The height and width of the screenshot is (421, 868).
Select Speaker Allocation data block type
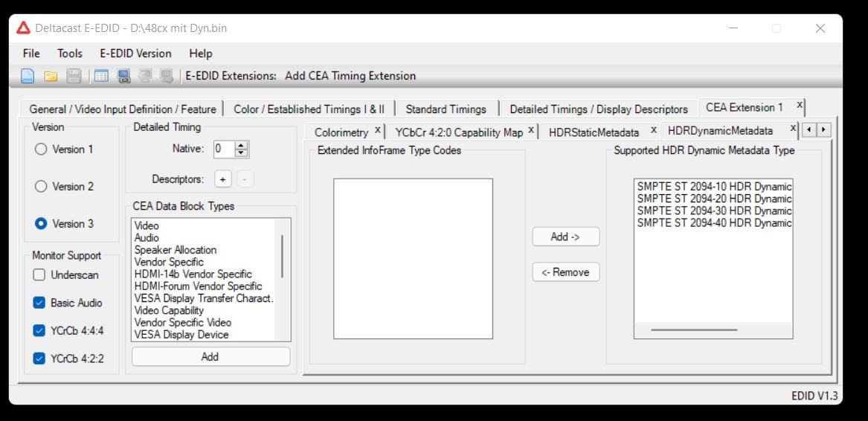176,250
